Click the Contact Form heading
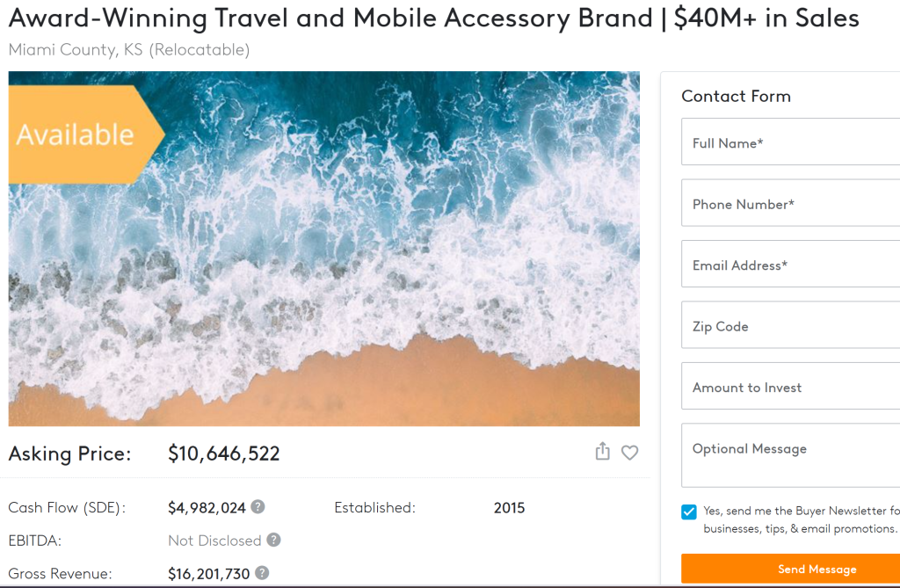This screenshot has height=588, width=900. click(x=737, y=96)
